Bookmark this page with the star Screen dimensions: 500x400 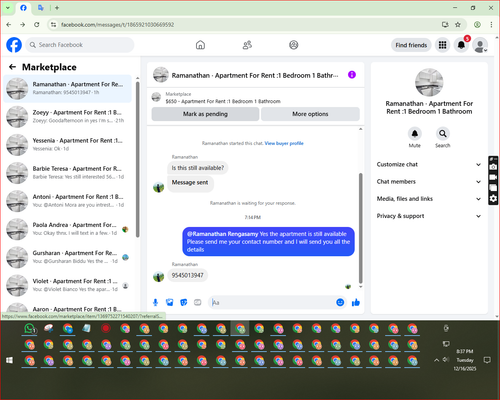pos(458,25)
